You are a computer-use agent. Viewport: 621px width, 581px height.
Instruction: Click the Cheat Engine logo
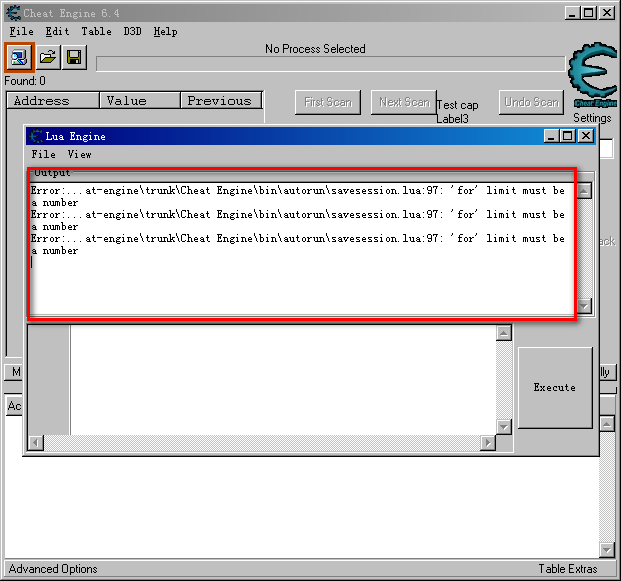(592, 75)
